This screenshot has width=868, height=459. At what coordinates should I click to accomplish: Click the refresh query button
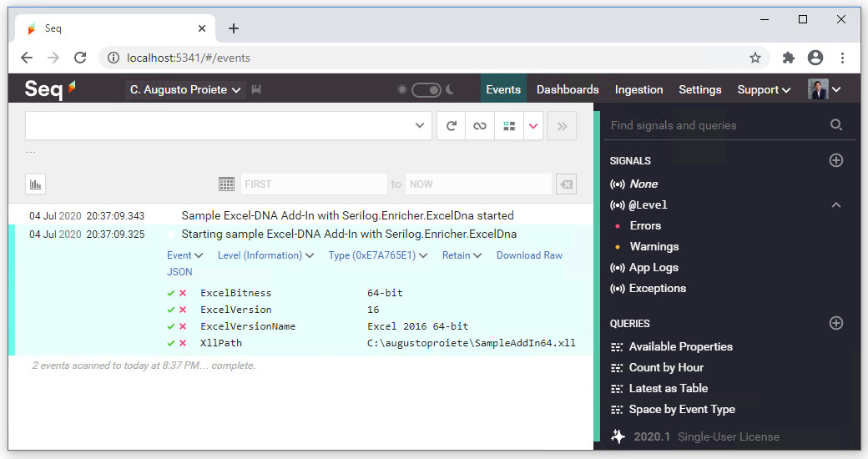pos(452,126)
